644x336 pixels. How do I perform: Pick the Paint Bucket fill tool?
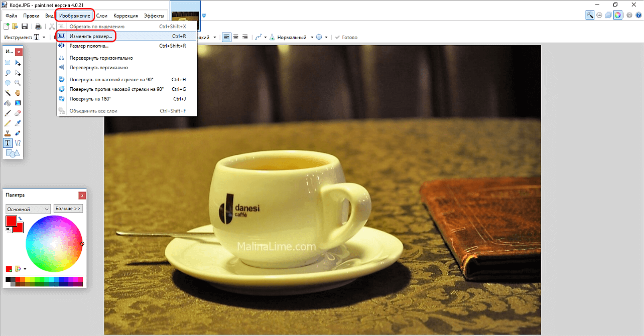8,103
